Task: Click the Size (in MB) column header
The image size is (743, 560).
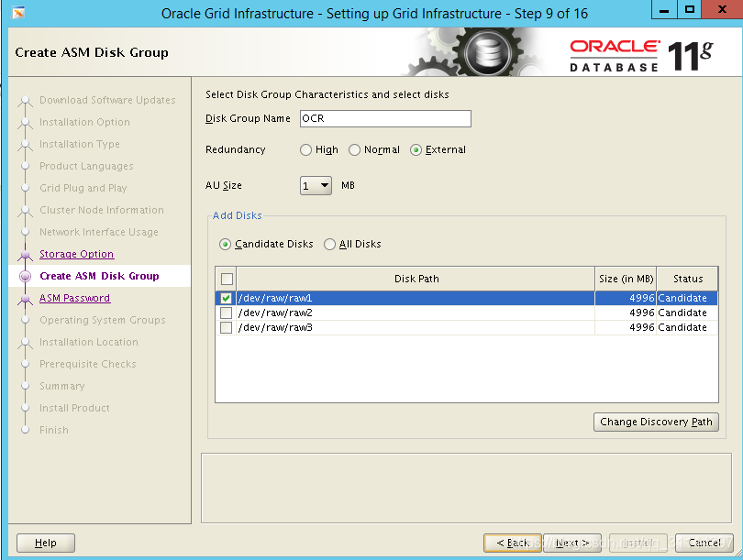Action: coord(626,279)
